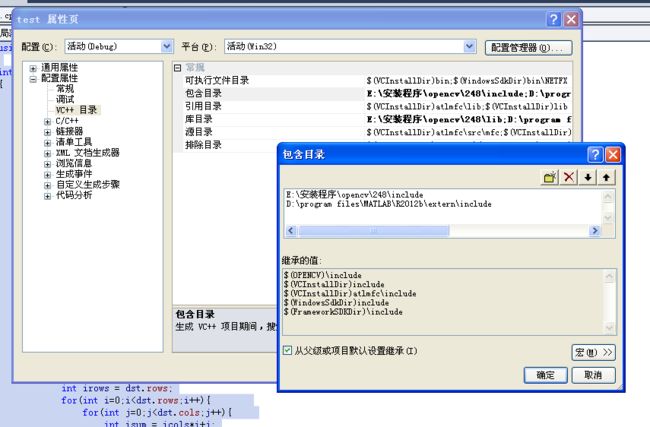Screen dimensions: 650x427
Task: Click right arrow of horizontal scrollbar
Action: [x=594, y=230]
